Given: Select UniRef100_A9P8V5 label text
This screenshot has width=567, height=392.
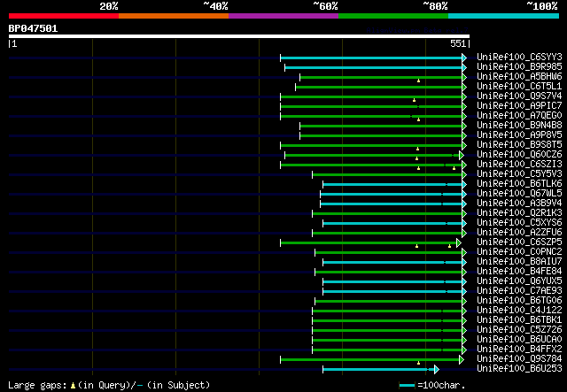Looking at the screenshot, I should tap(519, 135).
